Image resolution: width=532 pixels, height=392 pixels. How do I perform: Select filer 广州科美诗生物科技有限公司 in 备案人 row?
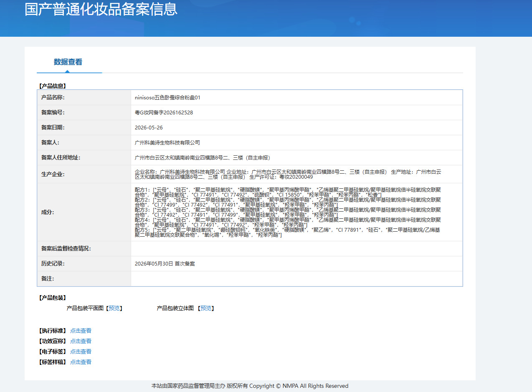click(x=167, y=143)
